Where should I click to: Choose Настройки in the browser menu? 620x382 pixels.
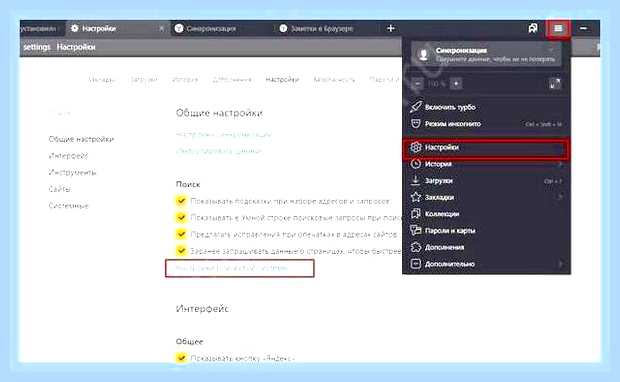[486, 148]
